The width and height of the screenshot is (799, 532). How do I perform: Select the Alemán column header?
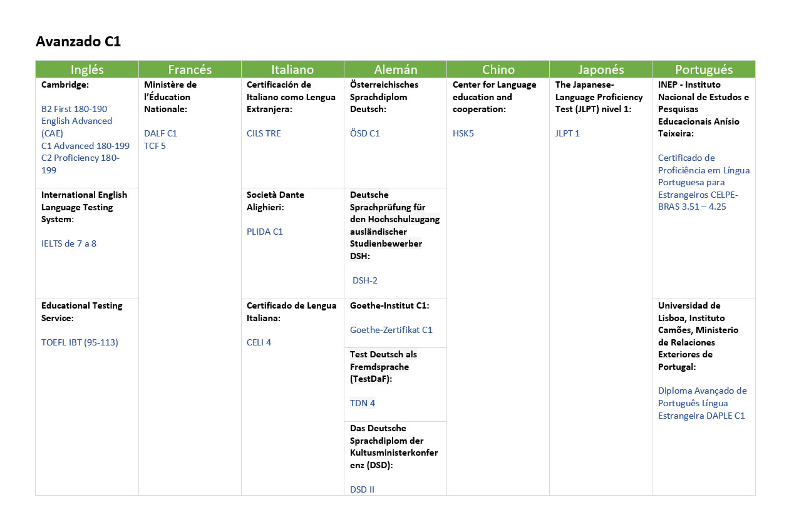pyautogui.click(x=396, y=69)
